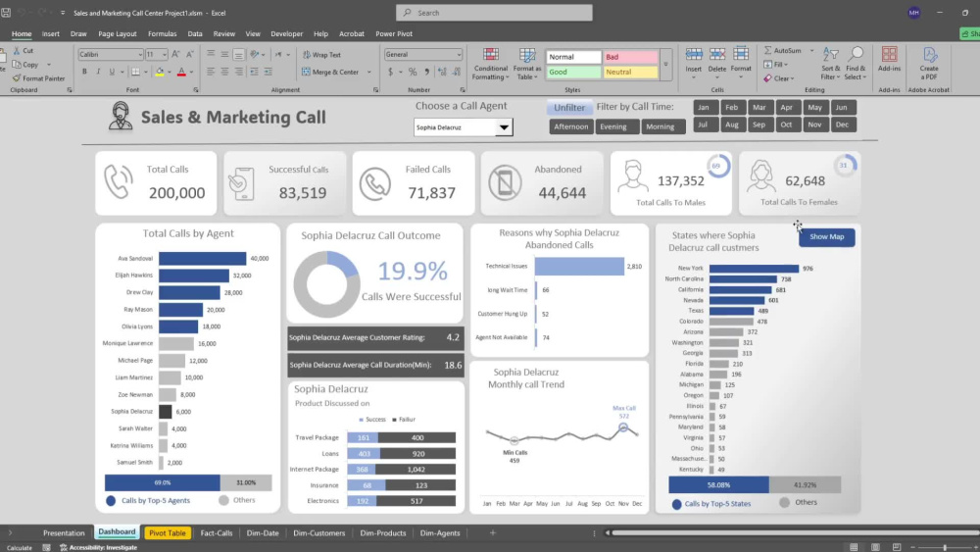Click the Unfilter button
The width and height of the screenshot is (980, 552).
[569, 108]
